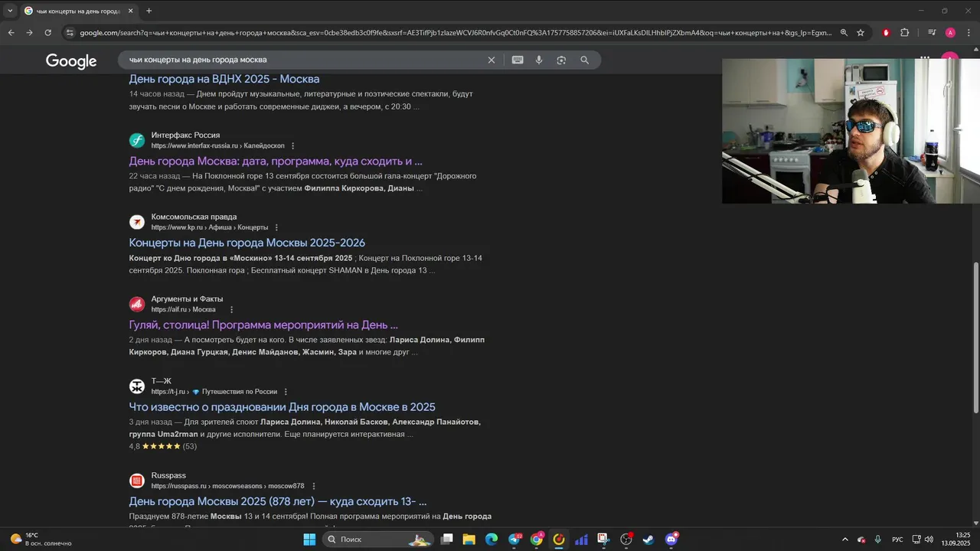Open 'Что известно о праздновании Дня города в Москве'
Image resolution: width=980 pixels, height=551 pixels.
pyautogui.click(x=282, y=407)
